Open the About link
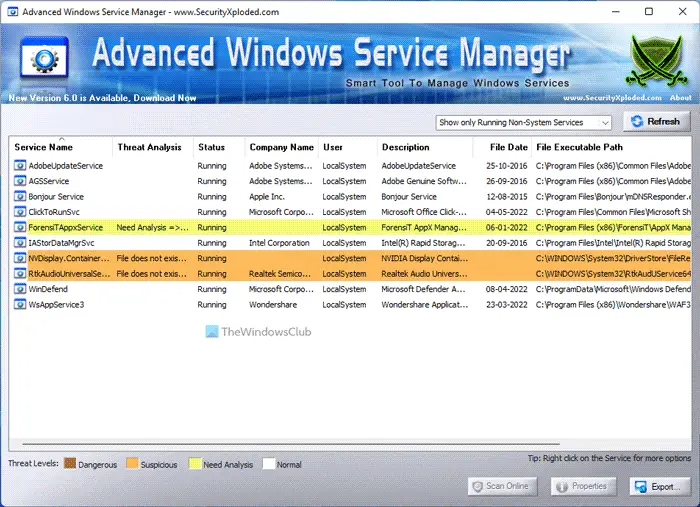The width and height of the screenshot is (700, 507). pos(680,97)
